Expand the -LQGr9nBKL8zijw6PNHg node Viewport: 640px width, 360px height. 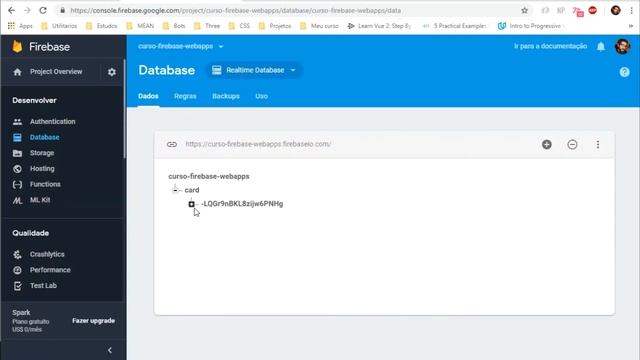coord(191,204)
